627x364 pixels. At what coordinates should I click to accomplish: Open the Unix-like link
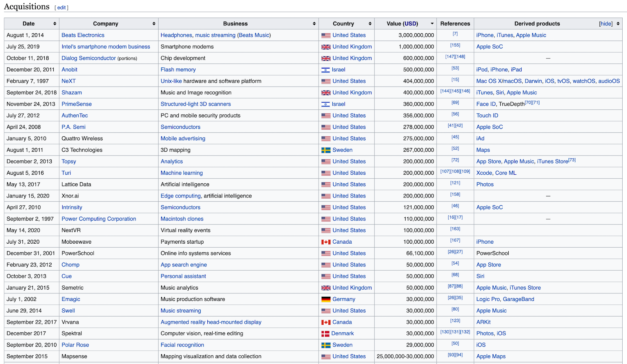tap(171, 81)
